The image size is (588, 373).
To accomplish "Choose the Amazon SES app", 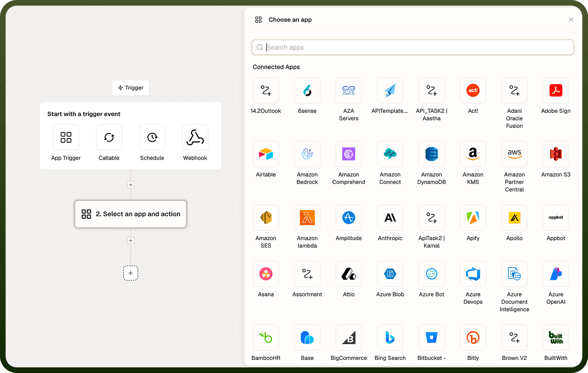I will click(x=266, y=218).
